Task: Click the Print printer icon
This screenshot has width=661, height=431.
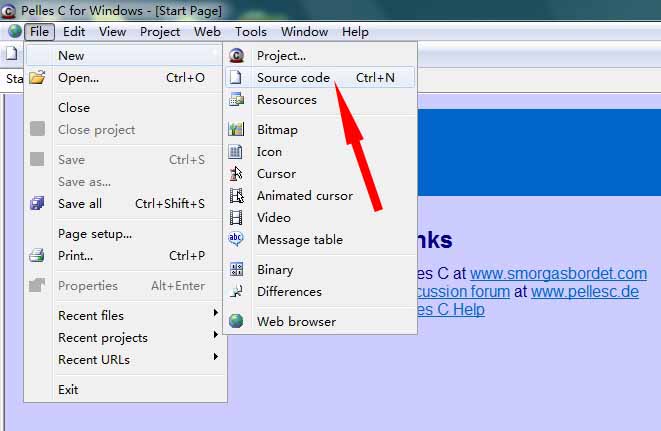Action: 37,256
